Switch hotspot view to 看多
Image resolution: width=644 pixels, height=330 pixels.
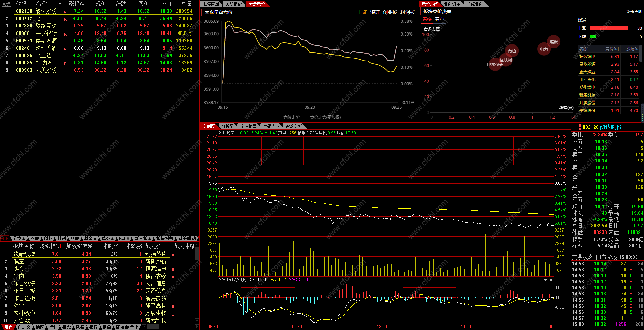coord(427,19)
